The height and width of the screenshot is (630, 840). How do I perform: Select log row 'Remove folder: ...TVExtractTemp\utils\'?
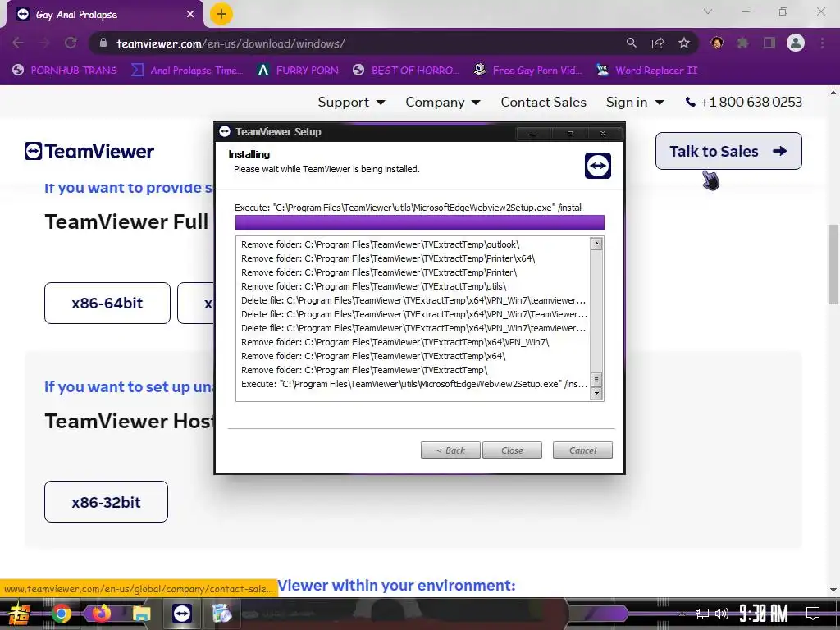(373, 286)
